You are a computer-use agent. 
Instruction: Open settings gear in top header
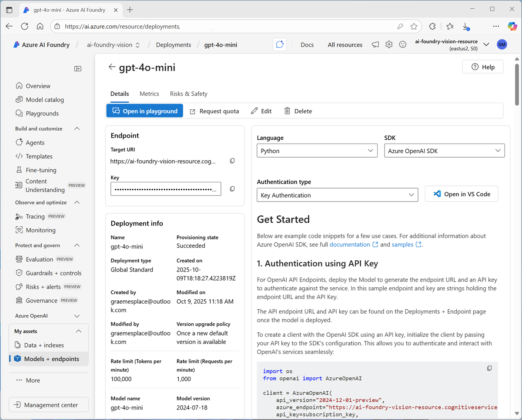pyautogui.click(x=389, y=44)
